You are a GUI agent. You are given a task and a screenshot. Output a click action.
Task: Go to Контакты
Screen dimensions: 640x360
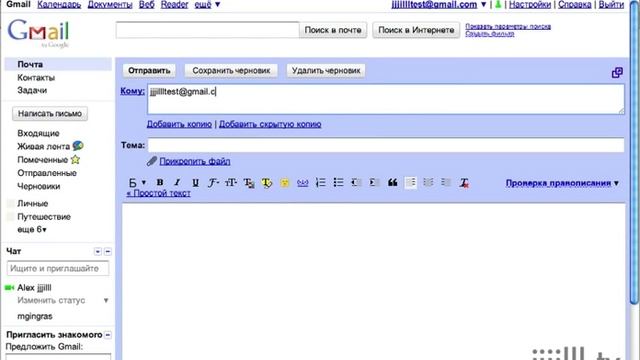coord(36,78)
